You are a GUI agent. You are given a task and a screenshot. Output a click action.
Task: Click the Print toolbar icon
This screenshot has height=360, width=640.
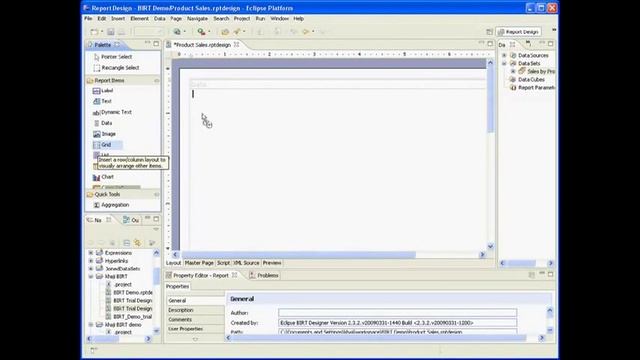click(x=121, y=31)
